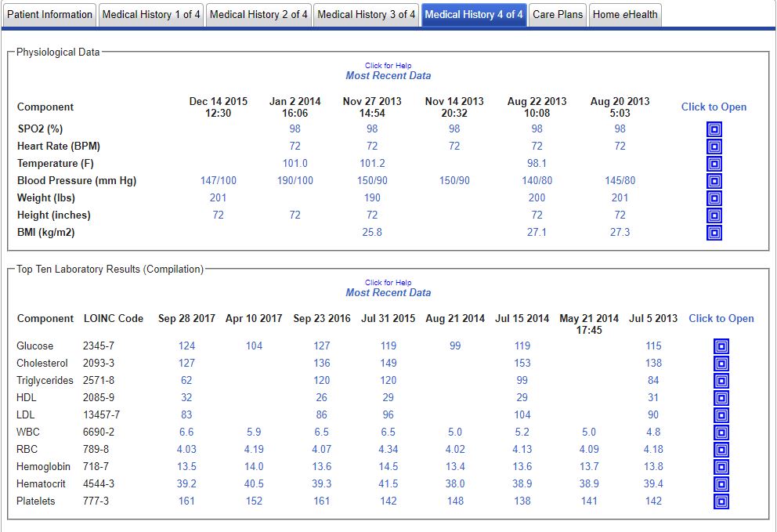
Task: Select the Medical History 4 of 4 tab
Action: pos(474,15)
